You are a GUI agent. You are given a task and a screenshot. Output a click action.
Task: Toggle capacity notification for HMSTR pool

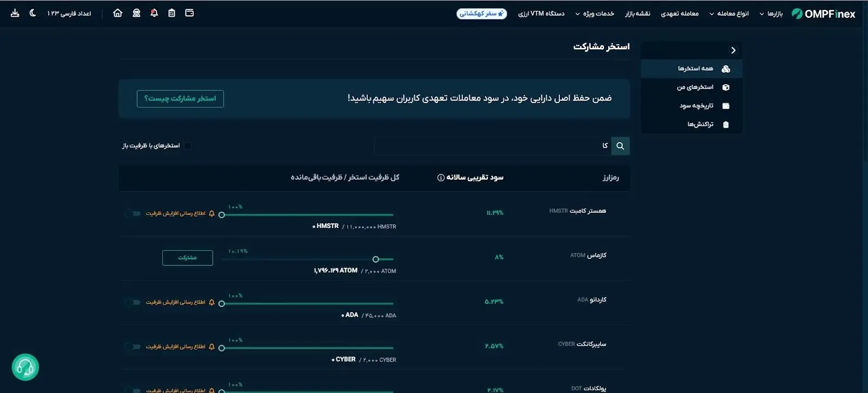133,213
